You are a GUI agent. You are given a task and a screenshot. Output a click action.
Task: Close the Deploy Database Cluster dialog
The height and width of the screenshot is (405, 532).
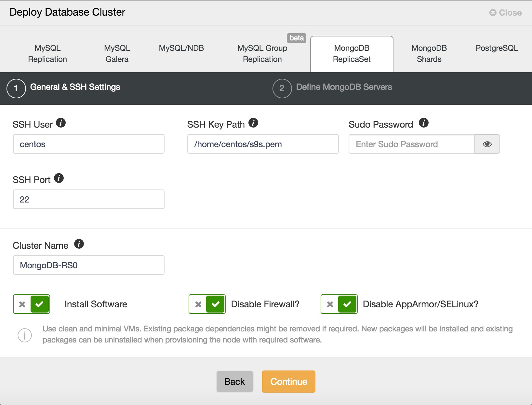pos(505,13)
